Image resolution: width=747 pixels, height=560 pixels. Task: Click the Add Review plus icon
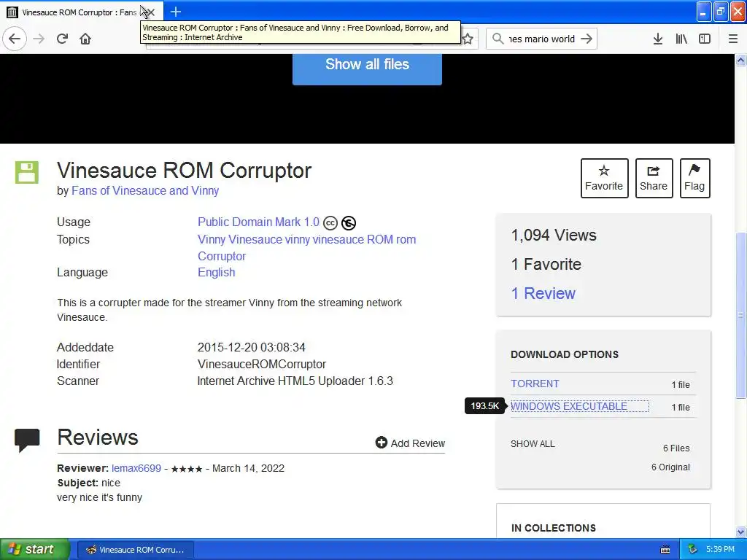click(381, 443)
